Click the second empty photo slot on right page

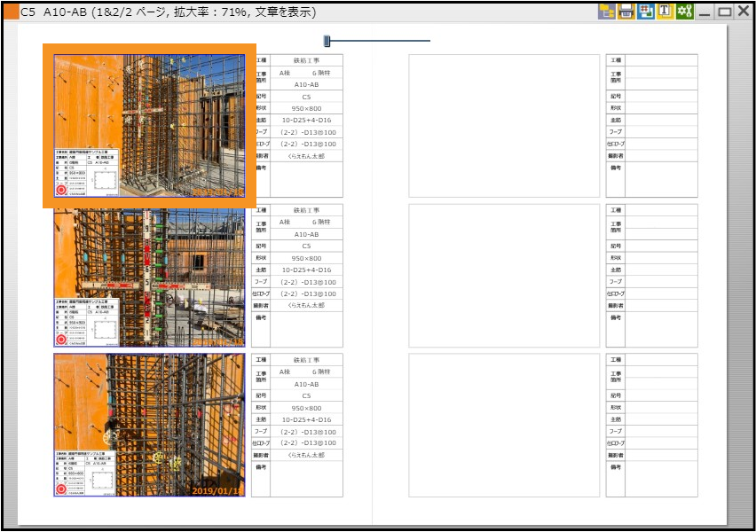click(504, 276)
